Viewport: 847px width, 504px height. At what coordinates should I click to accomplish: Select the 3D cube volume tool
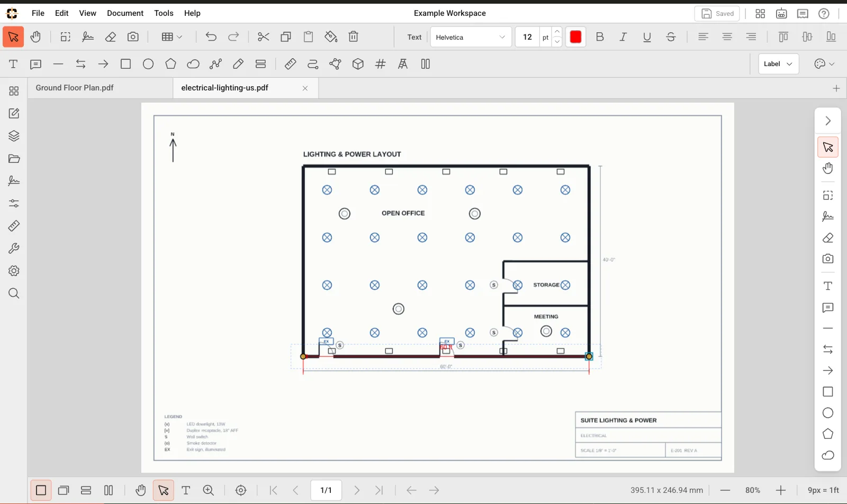358,64
